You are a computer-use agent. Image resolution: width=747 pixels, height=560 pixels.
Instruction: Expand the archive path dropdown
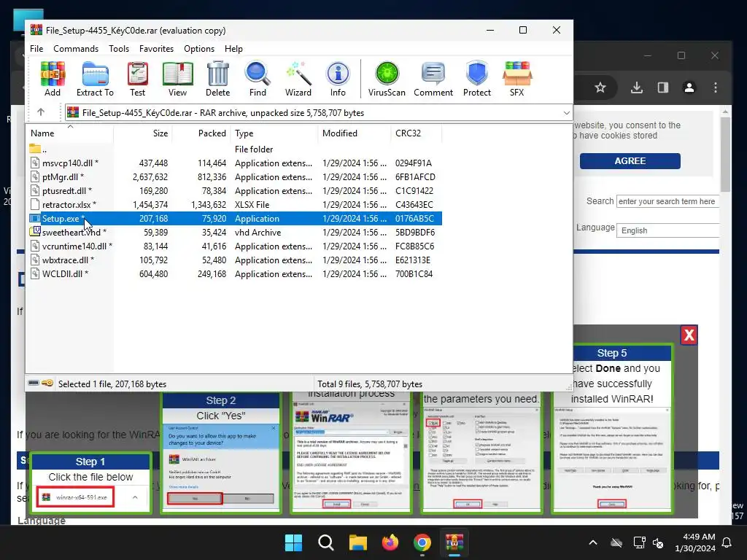[x=566, y=113]
